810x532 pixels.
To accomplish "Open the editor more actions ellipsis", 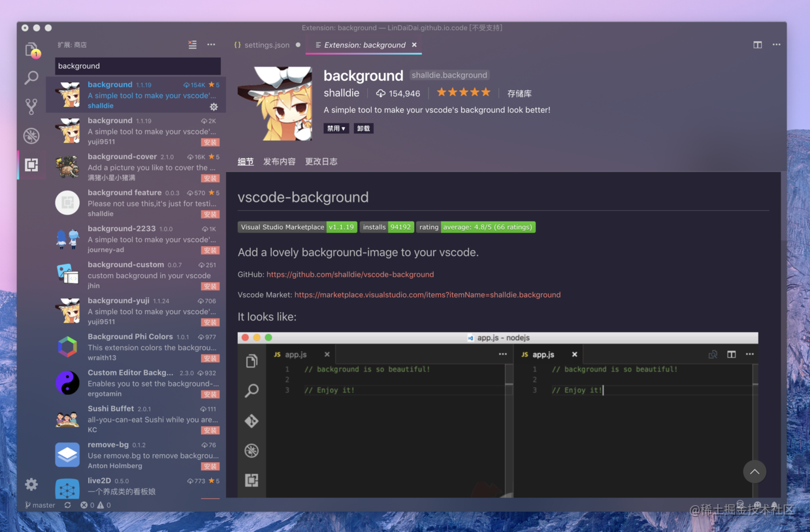I will click(776, 45).
